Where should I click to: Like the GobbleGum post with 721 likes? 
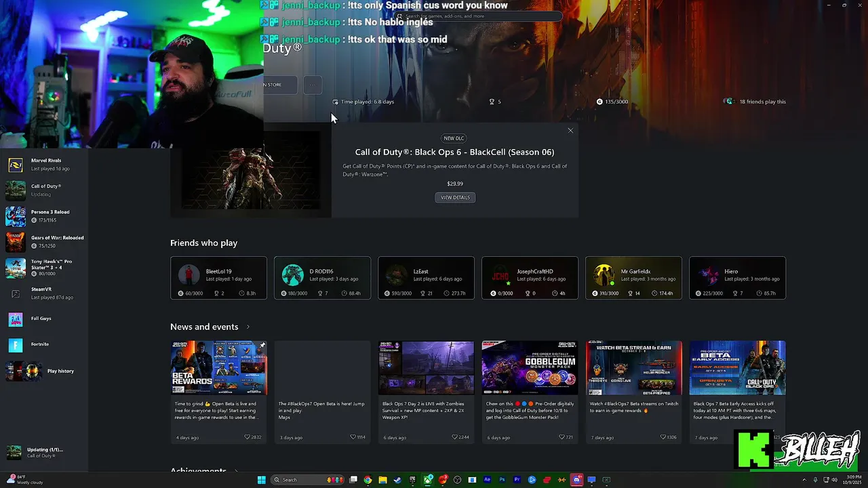pos(561,437)
